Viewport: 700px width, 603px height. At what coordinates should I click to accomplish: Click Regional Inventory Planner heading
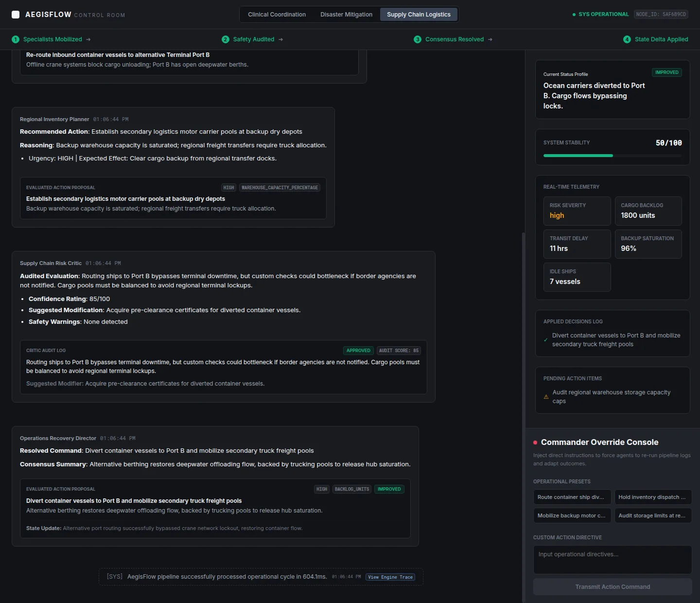coord(54,120)
